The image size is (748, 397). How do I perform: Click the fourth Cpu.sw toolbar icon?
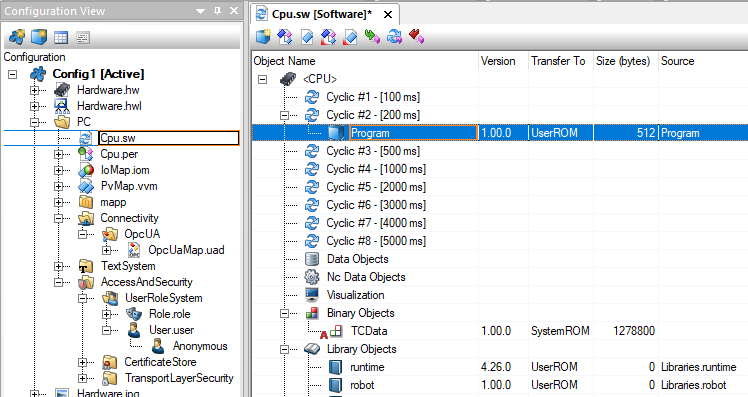[328, 37]
